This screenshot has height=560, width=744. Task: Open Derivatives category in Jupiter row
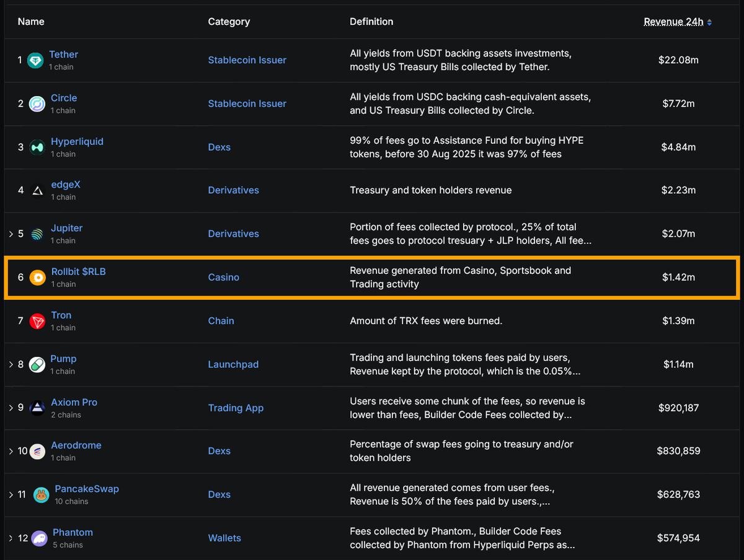[234, 234]
